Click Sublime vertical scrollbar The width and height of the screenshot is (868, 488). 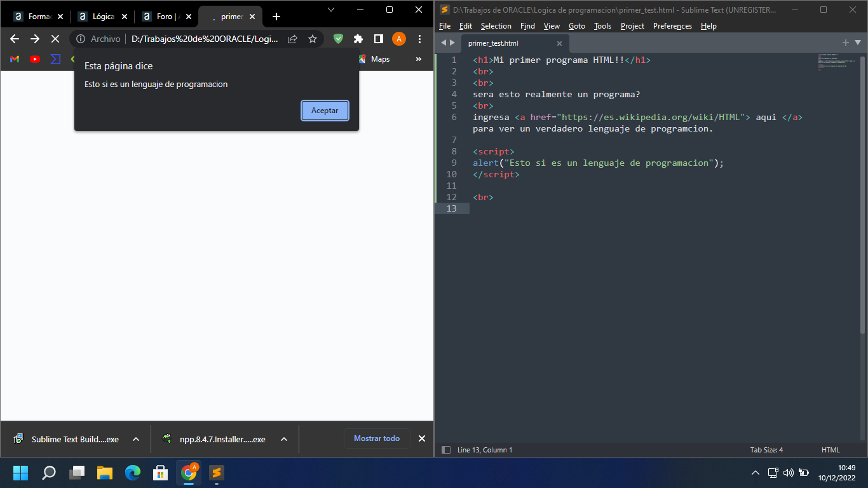864,194
